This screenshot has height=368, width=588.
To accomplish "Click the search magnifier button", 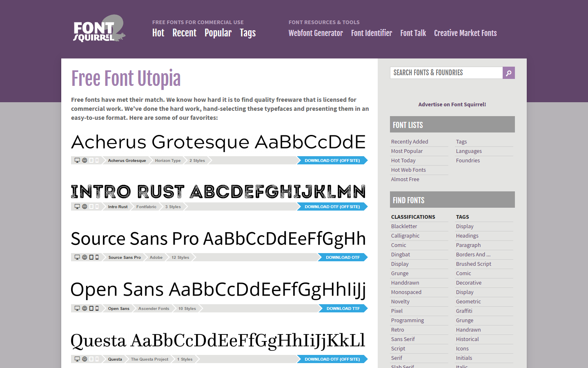I will click(509, 73).
